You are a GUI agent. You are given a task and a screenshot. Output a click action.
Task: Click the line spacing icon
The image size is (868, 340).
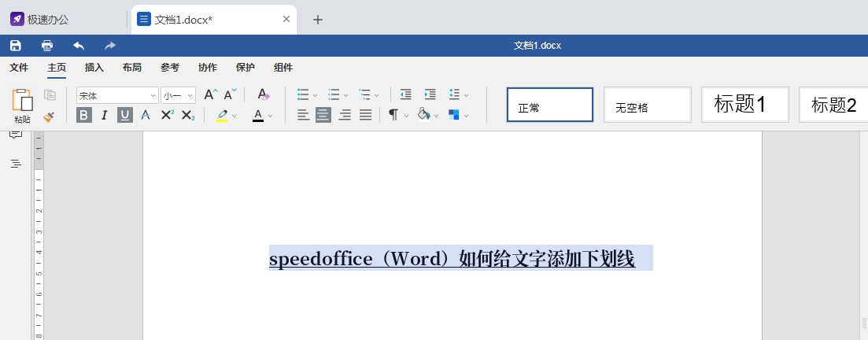coord(455,94)
